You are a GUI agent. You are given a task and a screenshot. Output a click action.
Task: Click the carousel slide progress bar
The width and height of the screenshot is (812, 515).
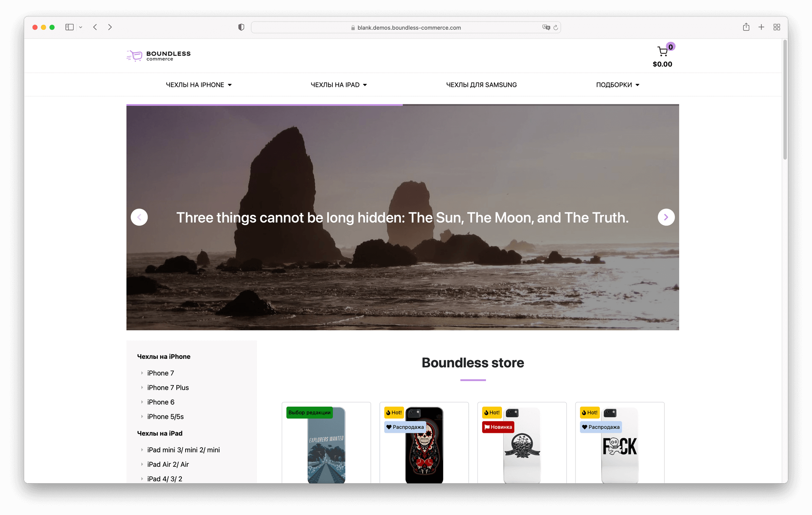(x=402, y=105)
